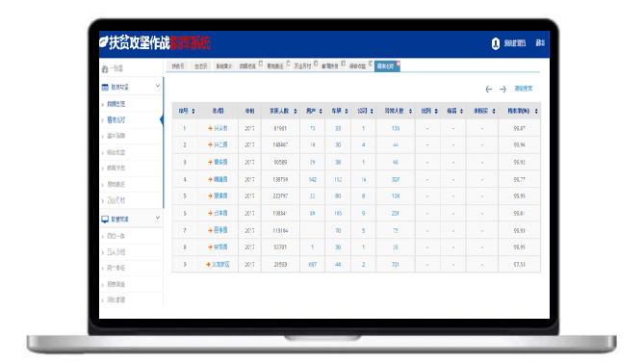644x363 pixels.
Task: Switch to the 万企万村 tab
Action: (302, 66)
